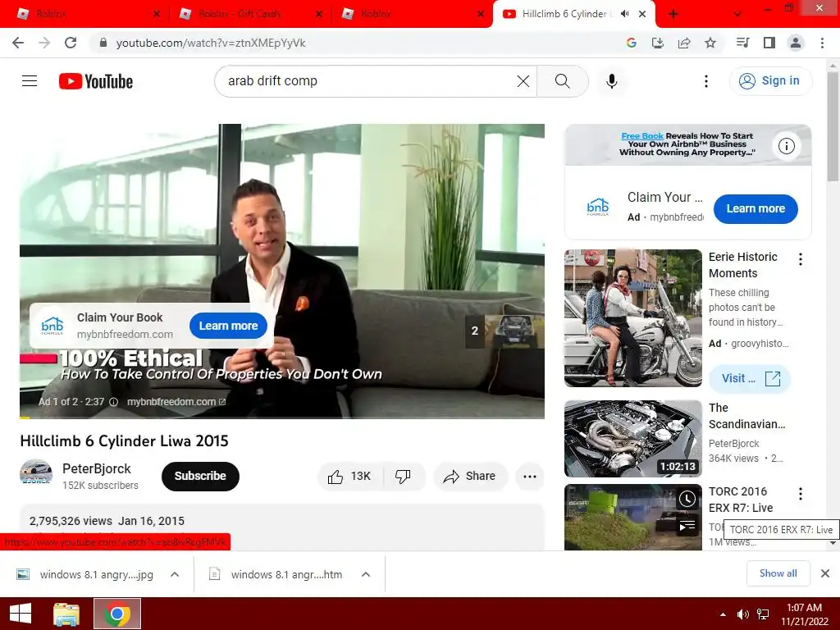
Task: Toggle the browser side panel icon
Action: pyautogui.click(x=769, y=43)
